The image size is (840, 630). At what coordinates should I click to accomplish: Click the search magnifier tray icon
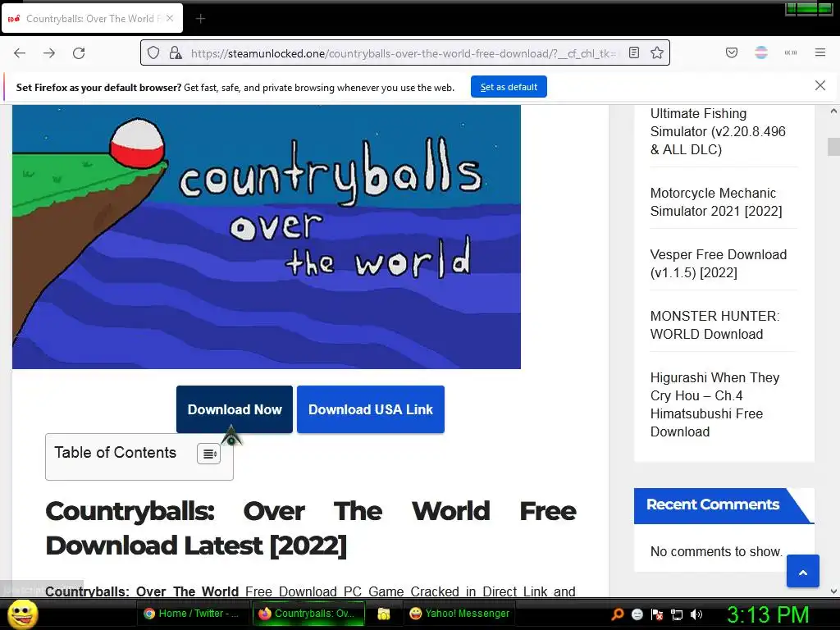point(618,614)
